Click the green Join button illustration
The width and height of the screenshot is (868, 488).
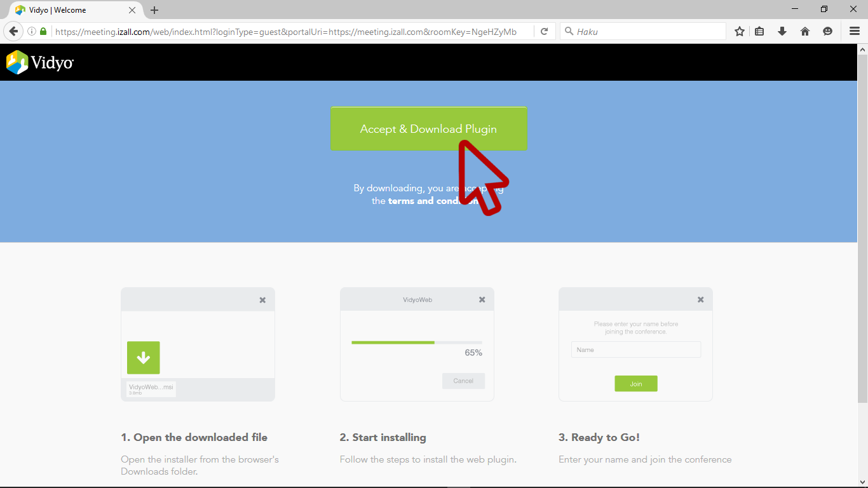[636, 384]
